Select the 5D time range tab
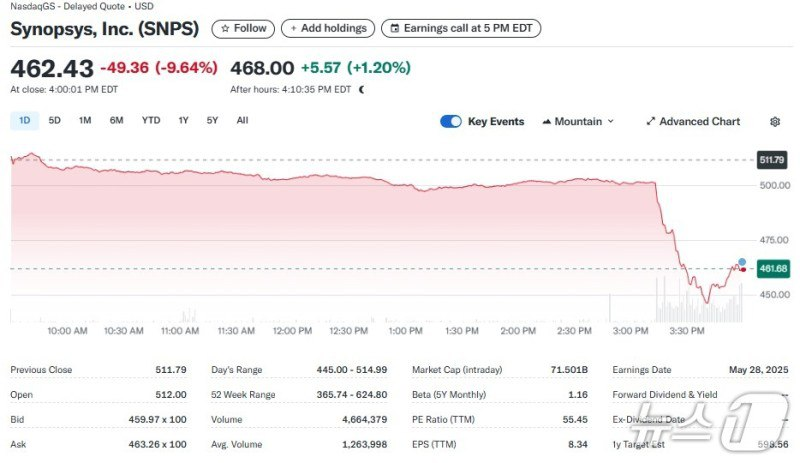The image size is (800, 463). (55, 120)
